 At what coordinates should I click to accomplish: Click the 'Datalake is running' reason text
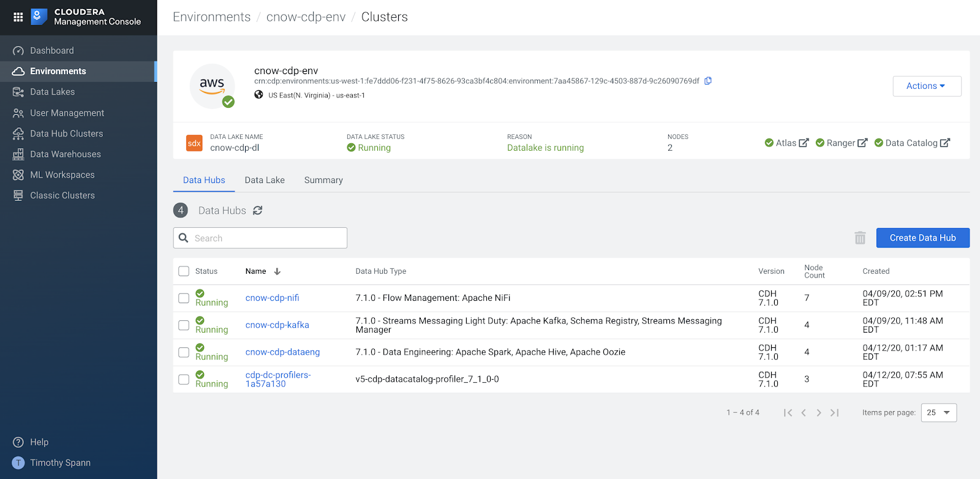pos(545,148)
